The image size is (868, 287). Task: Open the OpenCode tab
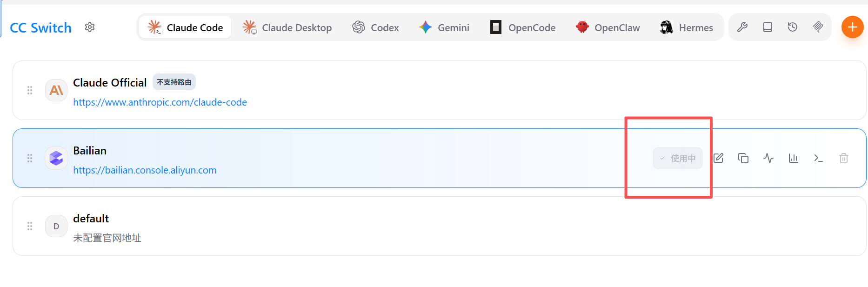(523, 27)
